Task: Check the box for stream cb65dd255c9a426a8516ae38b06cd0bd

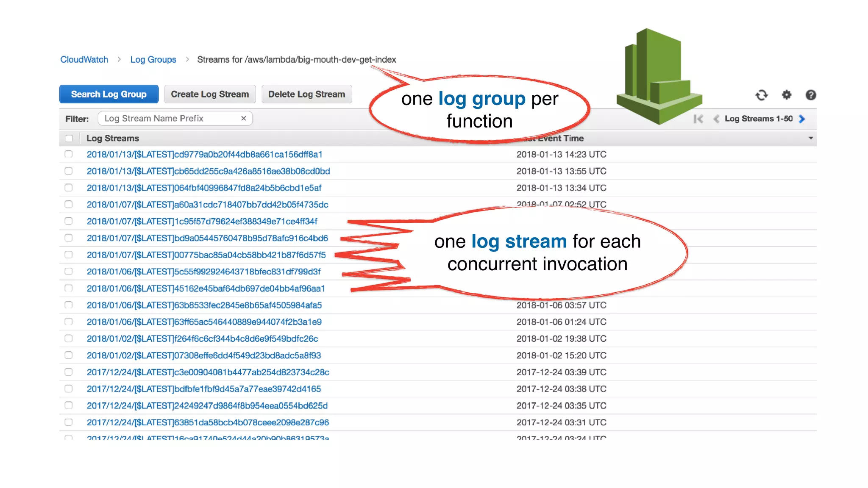Action: tap(69, 171)
